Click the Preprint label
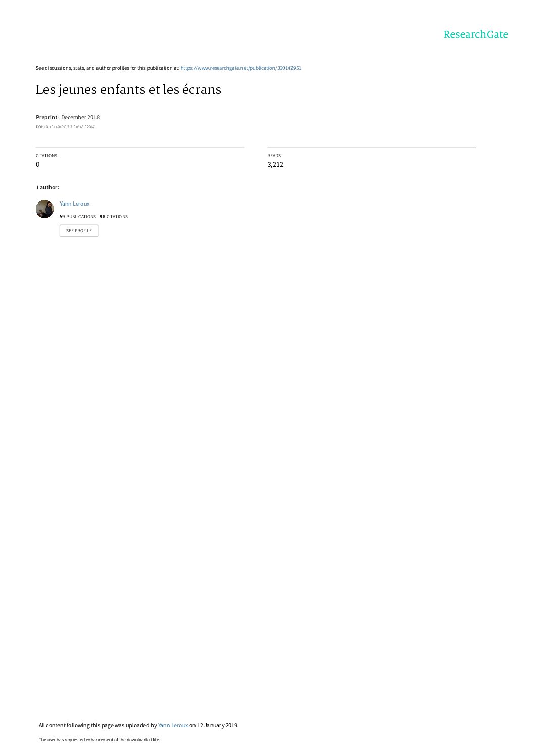Screen dimensions: 535x756 (x=46, y=117)
